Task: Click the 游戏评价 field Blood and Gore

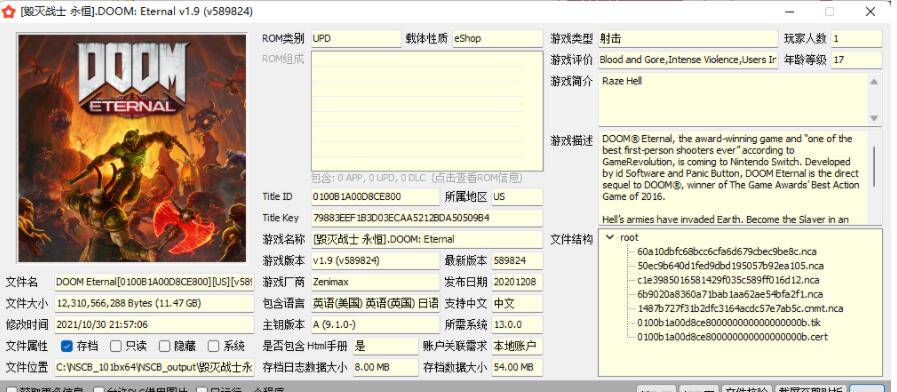Action: 688,60
